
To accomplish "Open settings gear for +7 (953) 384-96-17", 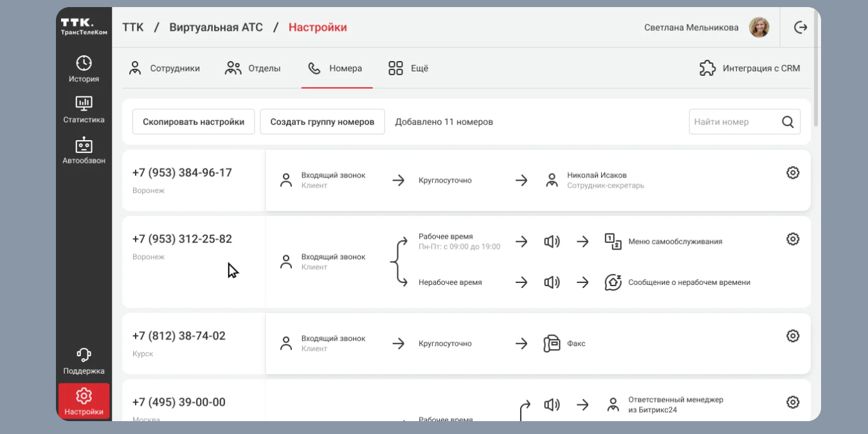I will 793,173.
